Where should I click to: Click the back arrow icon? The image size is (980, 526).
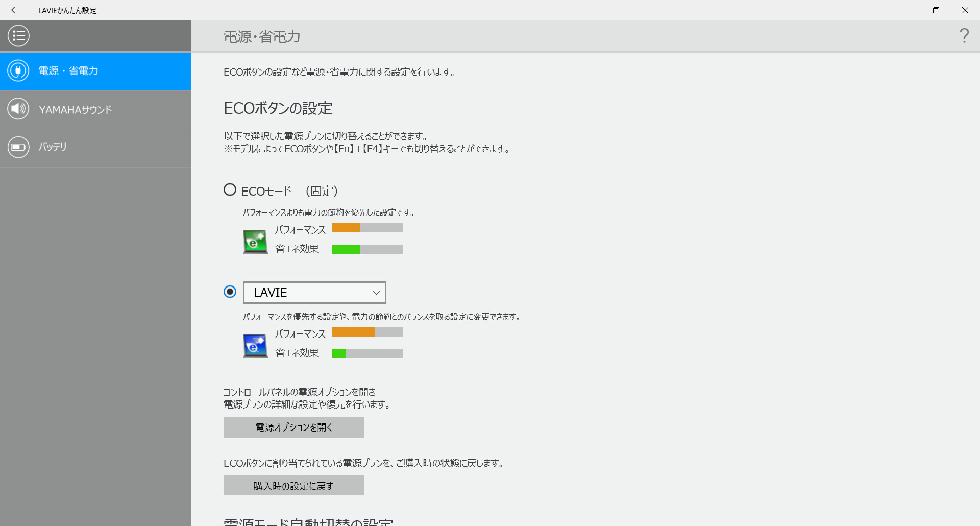[15, 10]
